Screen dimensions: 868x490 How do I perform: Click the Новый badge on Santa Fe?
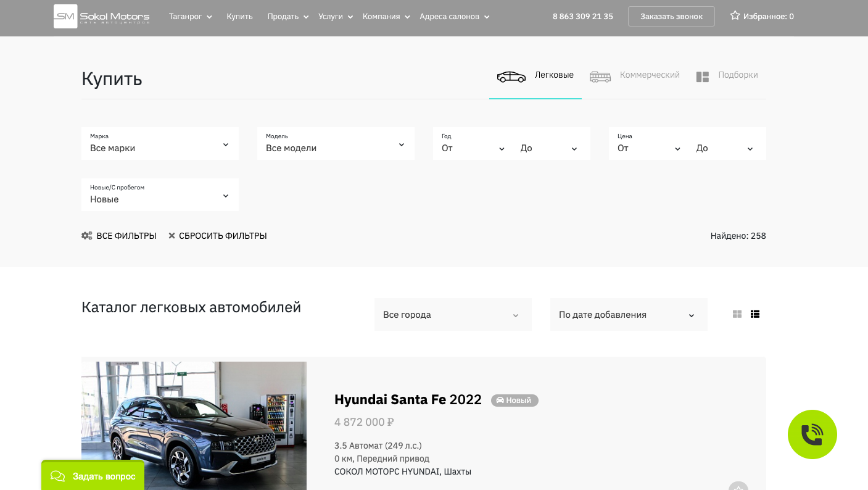click(x=515, y=401)
